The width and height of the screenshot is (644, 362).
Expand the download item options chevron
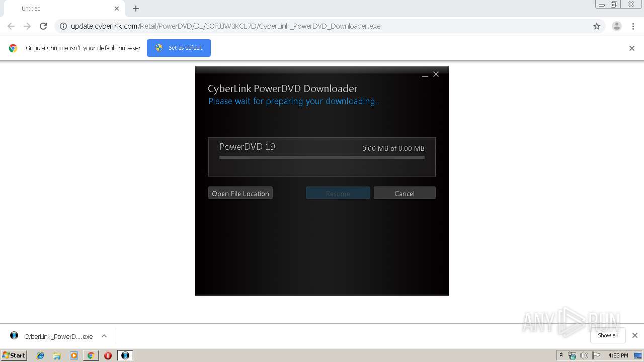pyautogui.click(x=104, y=336)
